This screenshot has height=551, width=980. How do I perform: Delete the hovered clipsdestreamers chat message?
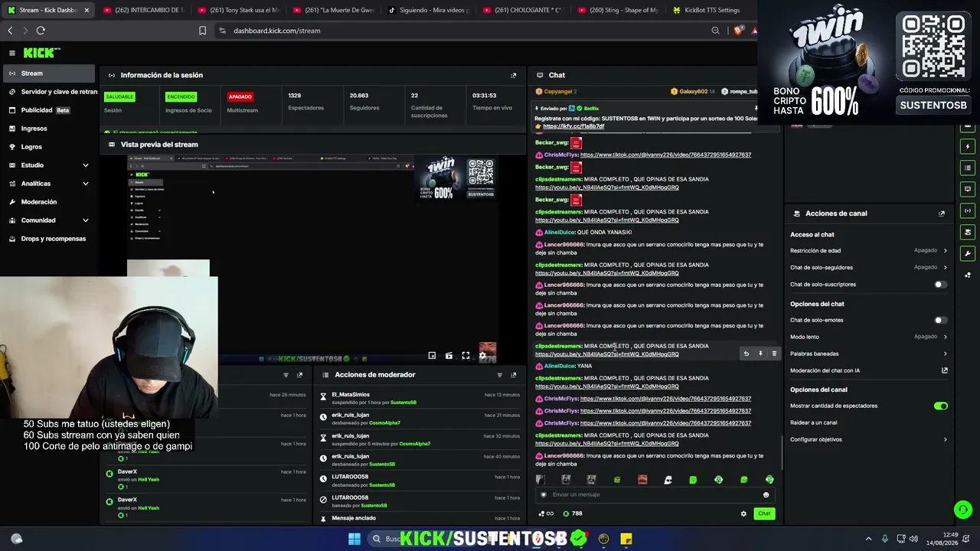tap(774, 354)
